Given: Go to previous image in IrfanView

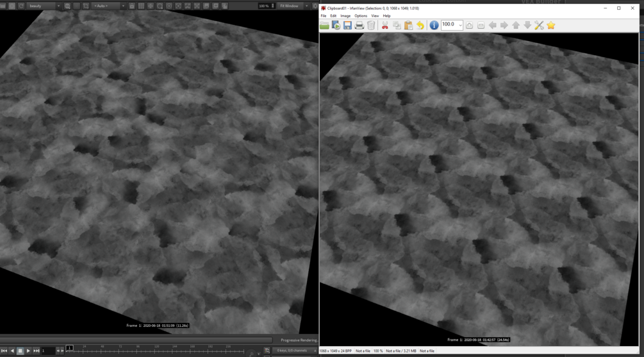Looking at the screenshot, I should (492, 26).
